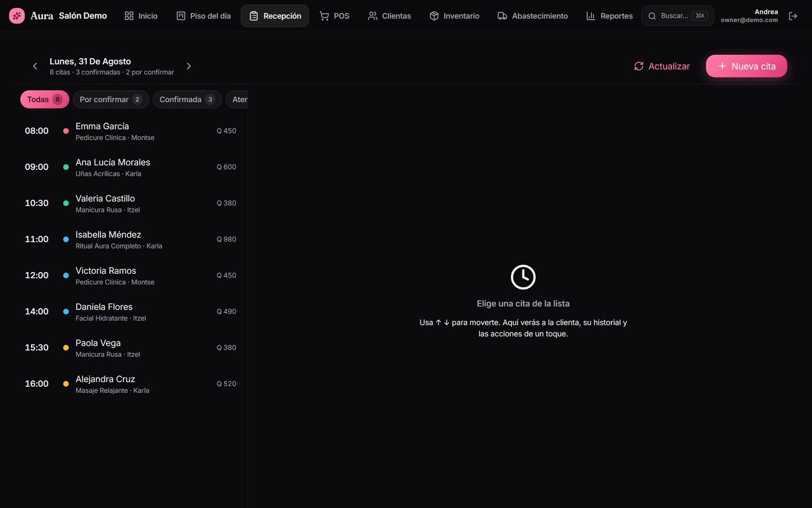Image resolution: width=812 pixels, height=508 pixels.
Task: Filter by Confirmada appointments
Action: tap(187, 99)
